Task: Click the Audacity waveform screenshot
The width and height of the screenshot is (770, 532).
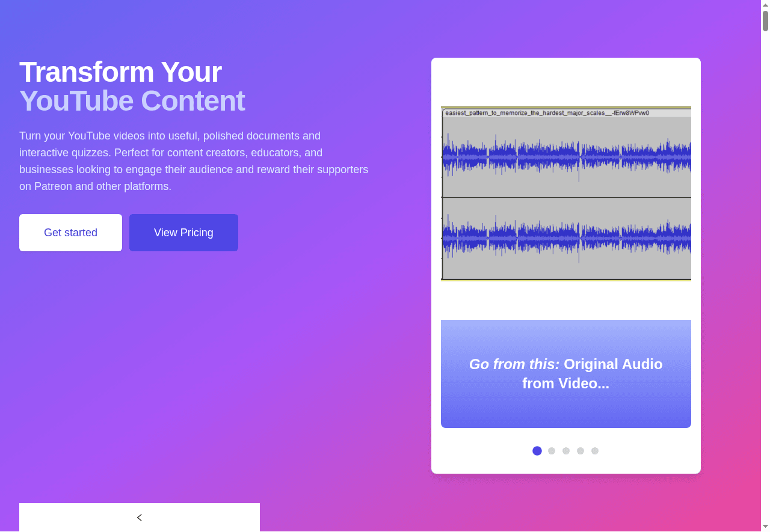Action: (566, 192)
